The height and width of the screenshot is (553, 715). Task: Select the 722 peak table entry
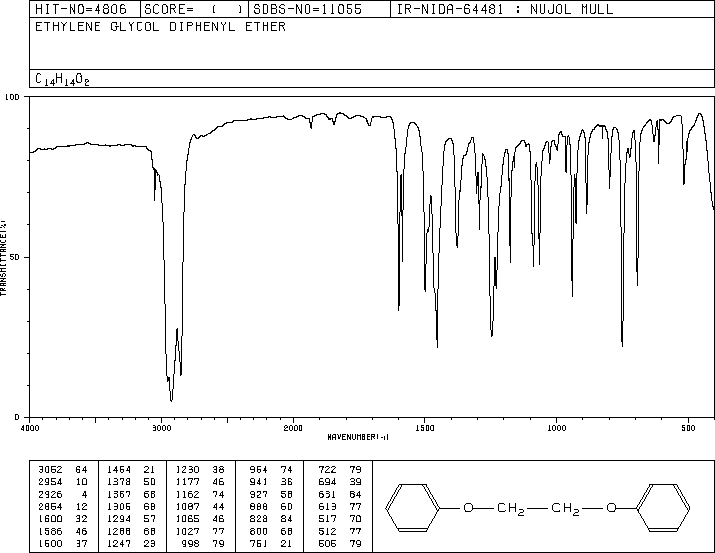[340, 470]
